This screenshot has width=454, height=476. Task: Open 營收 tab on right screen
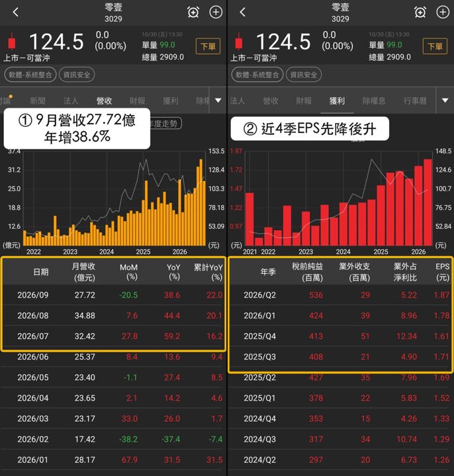pos(271,100)
